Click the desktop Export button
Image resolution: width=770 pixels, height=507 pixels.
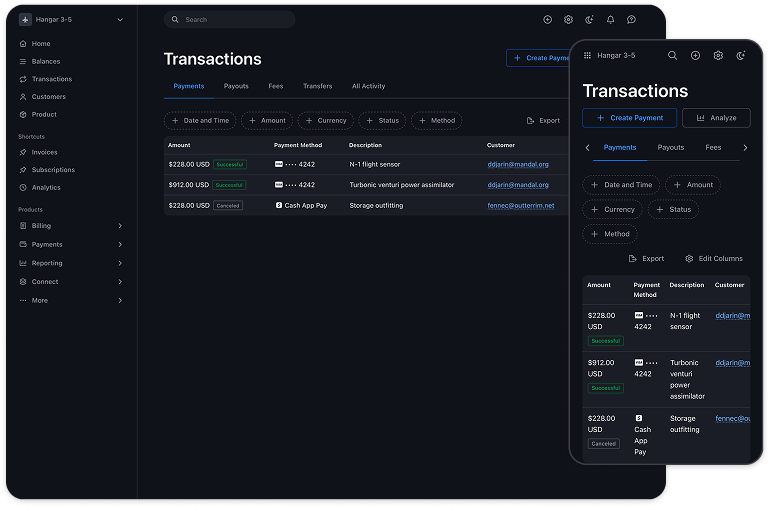pyautogui.click(x=543, y=121)
